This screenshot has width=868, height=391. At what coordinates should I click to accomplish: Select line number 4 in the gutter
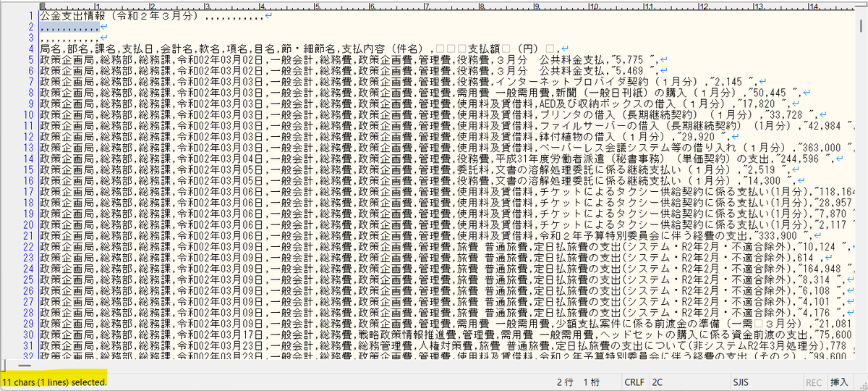pyautogui.click(x=30, y=49)
